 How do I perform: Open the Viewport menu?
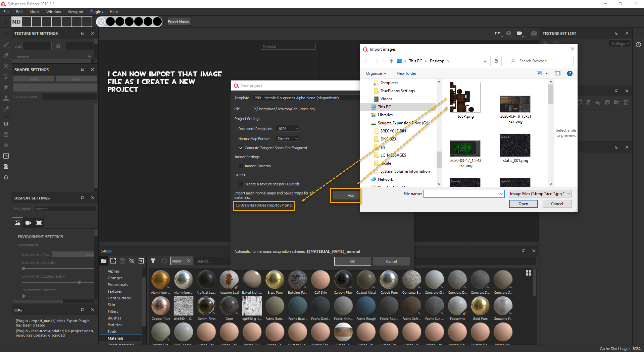click(76, 12)
